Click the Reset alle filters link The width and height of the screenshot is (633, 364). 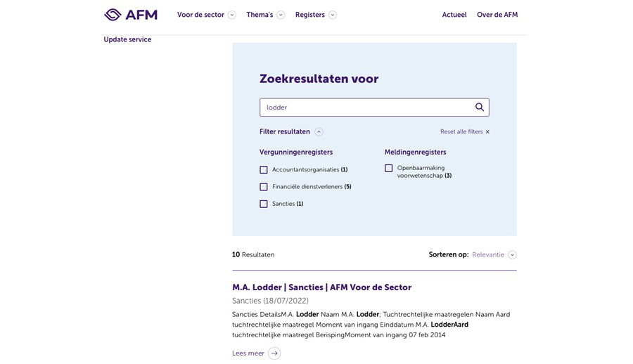pos(461,132)
